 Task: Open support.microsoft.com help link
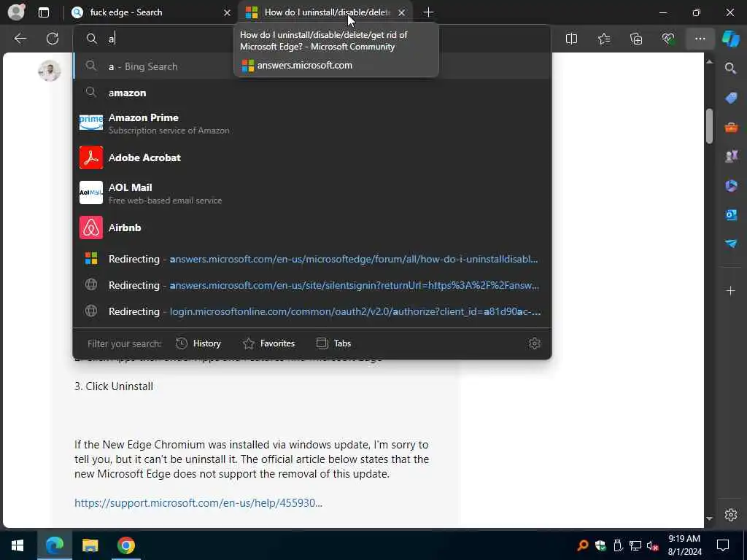point(198,503)
